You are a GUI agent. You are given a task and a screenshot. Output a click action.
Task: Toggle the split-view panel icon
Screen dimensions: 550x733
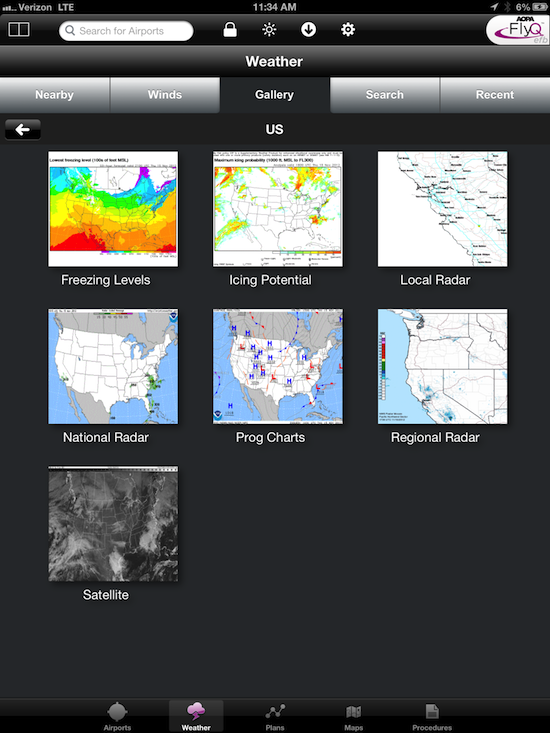coord(19,30)
